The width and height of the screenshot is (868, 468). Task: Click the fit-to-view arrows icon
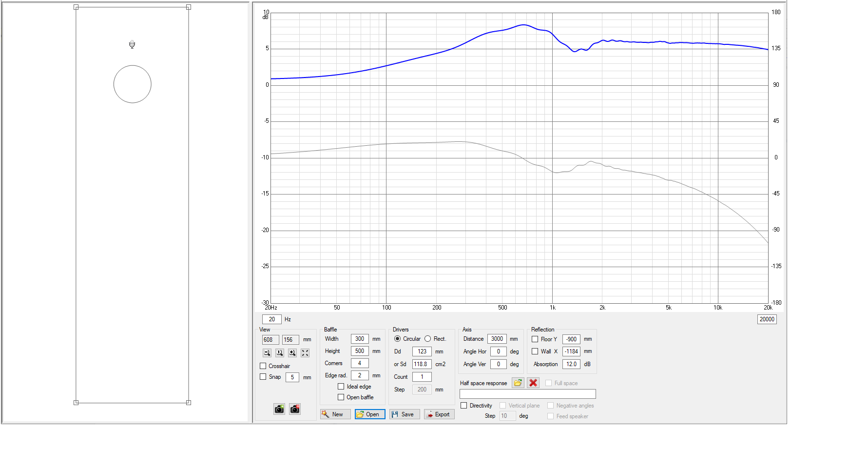[x=305, y=353]
